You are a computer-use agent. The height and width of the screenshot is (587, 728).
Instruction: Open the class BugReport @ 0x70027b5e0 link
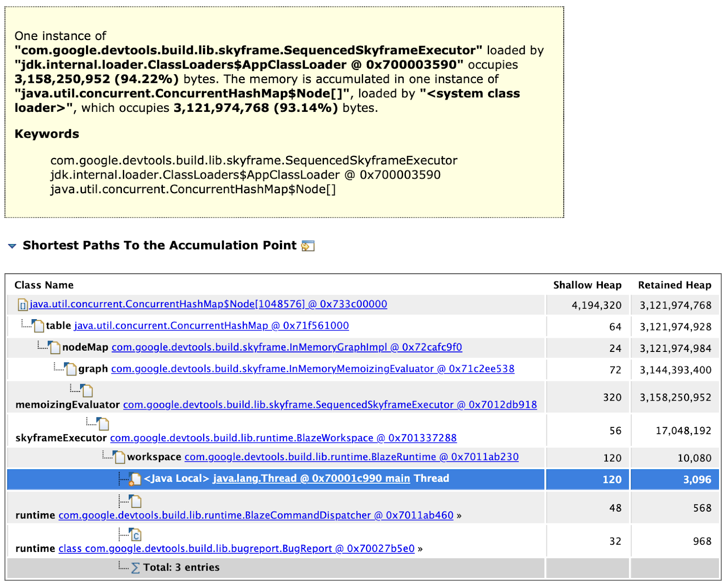(x=237, y=548)
